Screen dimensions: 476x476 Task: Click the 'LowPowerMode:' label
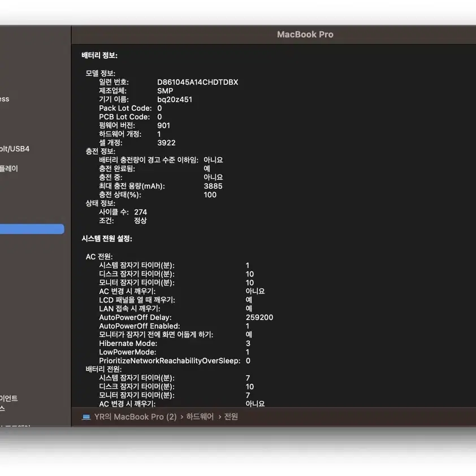(x=128, y=352)
